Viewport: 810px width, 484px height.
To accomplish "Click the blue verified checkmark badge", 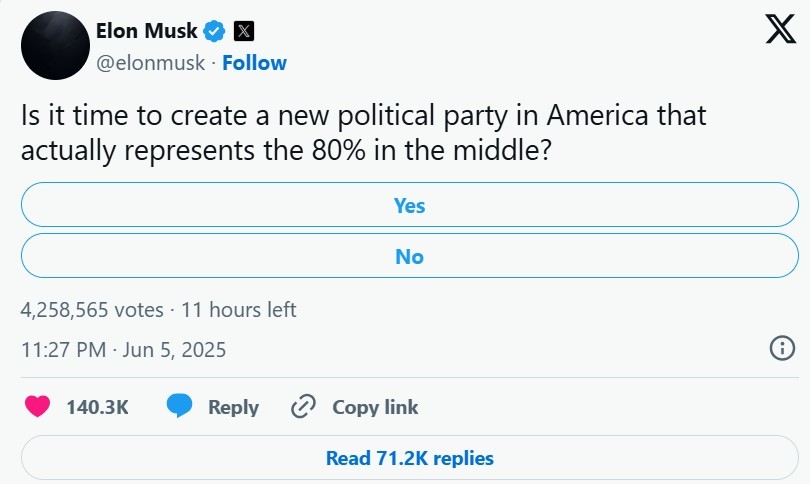I will (214, 31).
